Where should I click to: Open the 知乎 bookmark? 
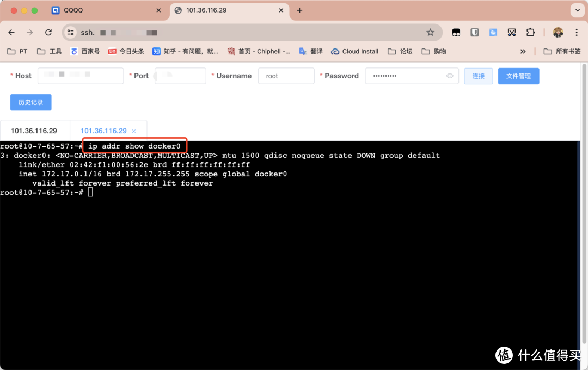coord(185,51)
